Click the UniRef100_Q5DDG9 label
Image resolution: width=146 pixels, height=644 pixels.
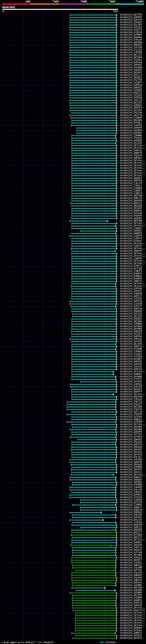point(131,311)
